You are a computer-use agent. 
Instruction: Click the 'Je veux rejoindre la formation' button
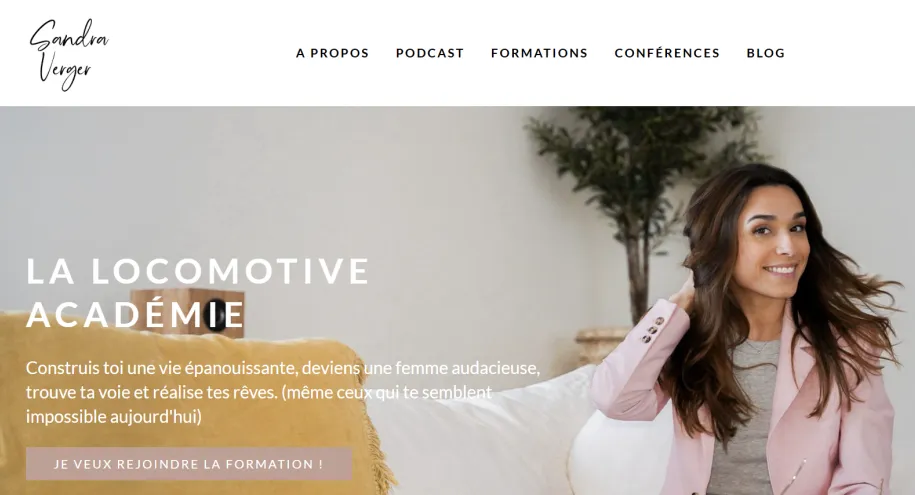click(189, 464)
